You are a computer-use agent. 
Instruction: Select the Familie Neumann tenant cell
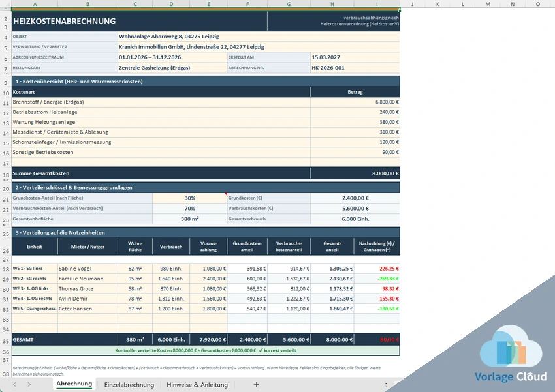(x=87, y=279)
